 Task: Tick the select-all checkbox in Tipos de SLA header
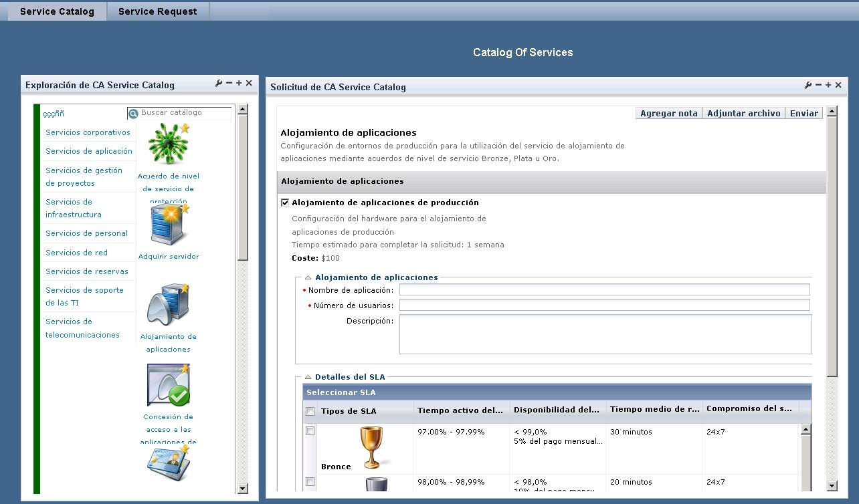pos(310,411)
